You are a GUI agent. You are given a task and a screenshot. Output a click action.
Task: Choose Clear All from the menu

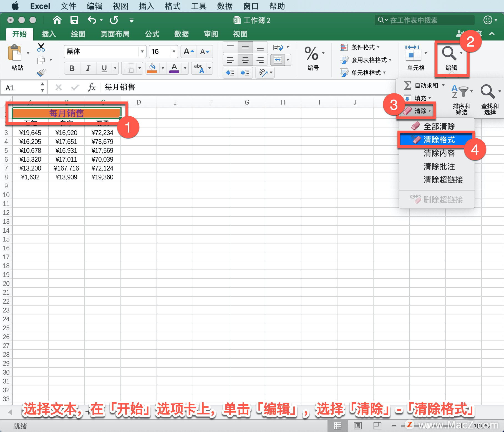tap(437, 126)
